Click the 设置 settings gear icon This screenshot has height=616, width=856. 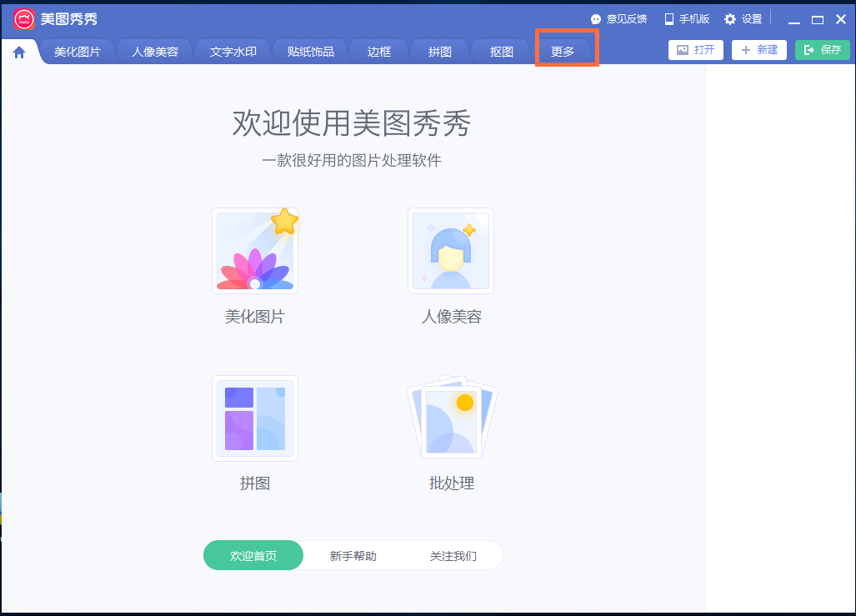click(729, 18)
